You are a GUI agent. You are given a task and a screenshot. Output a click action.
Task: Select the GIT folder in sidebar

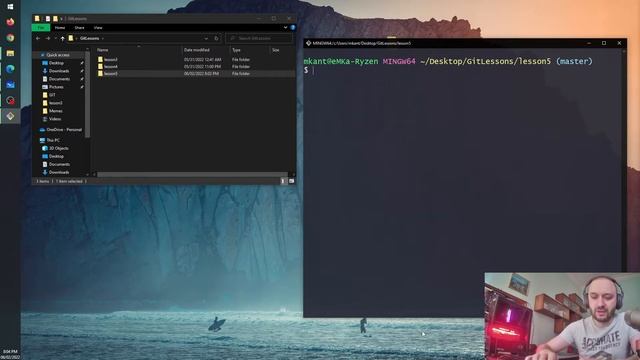pos(52,95)
